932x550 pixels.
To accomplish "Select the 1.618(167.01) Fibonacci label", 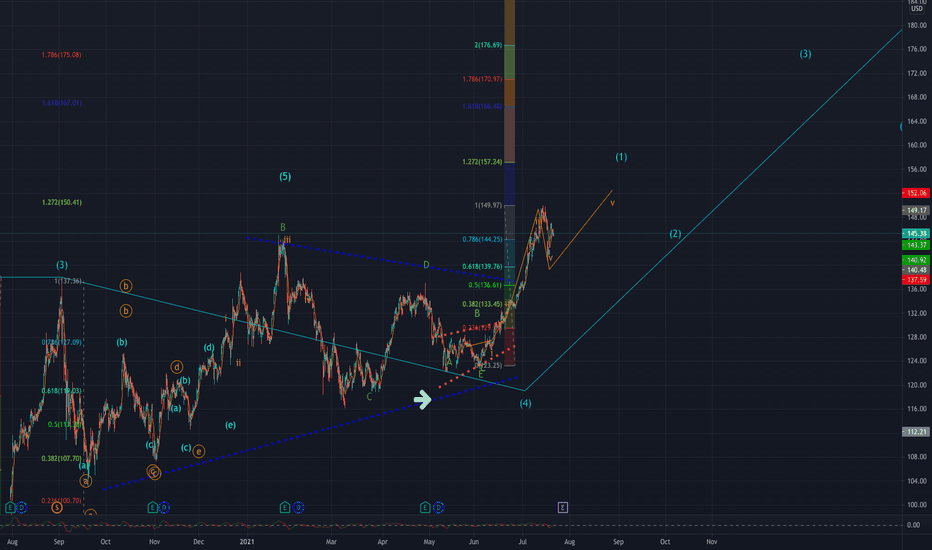I will pyautogui.click(x=61, y=103).
